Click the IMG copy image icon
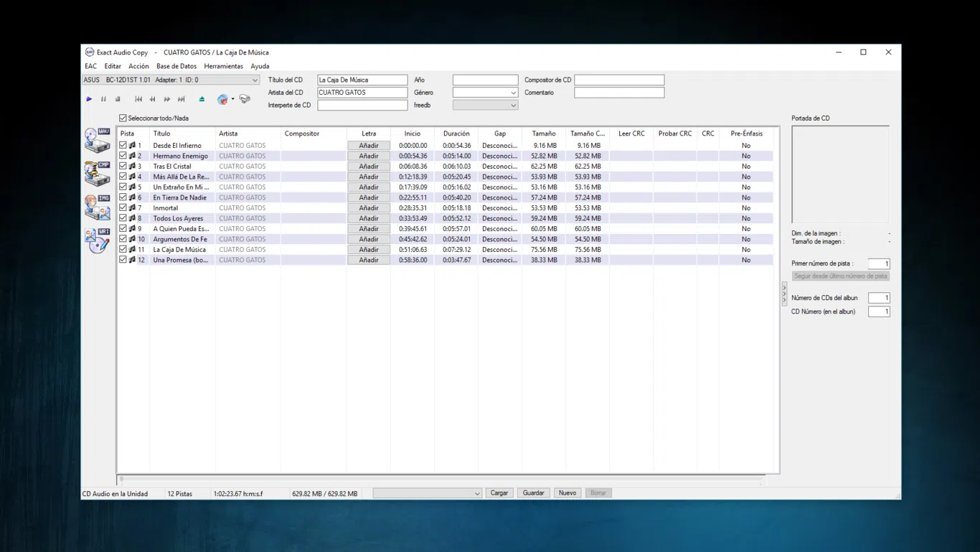 [x=97, y=207]
